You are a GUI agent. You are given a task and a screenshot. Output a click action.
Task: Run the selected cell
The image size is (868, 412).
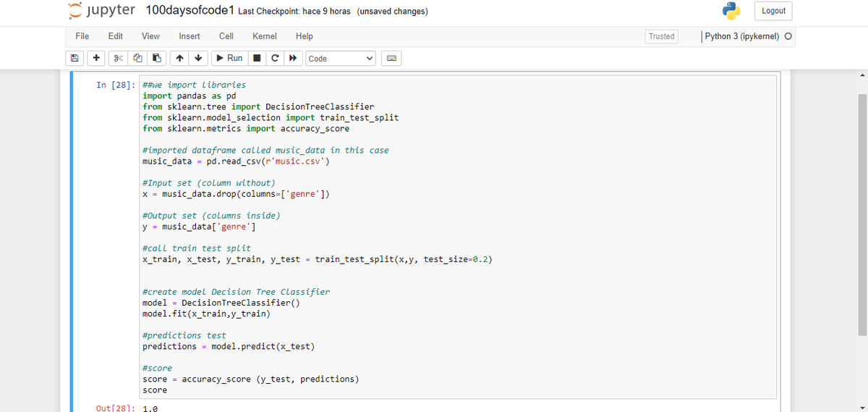tap(229, 58)
